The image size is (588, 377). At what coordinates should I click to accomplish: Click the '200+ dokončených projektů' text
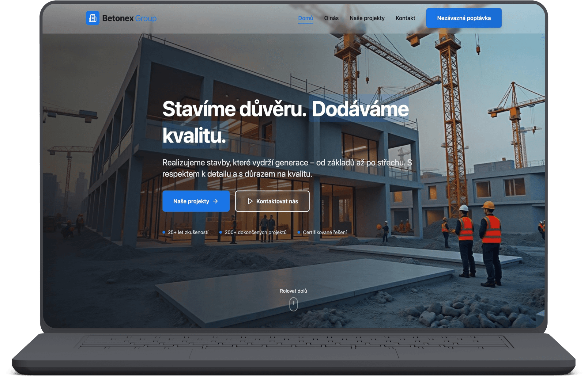tap(255, 232)
